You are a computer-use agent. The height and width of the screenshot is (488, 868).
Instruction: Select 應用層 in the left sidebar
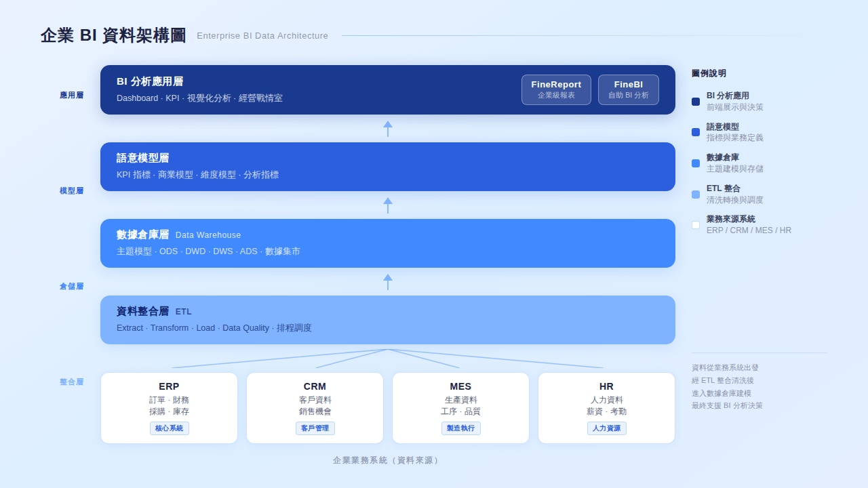click(71, 96)
